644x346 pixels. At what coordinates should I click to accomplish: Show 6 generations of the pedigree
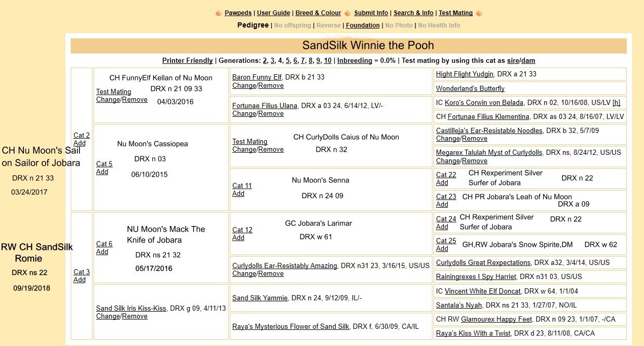[296, 60]
